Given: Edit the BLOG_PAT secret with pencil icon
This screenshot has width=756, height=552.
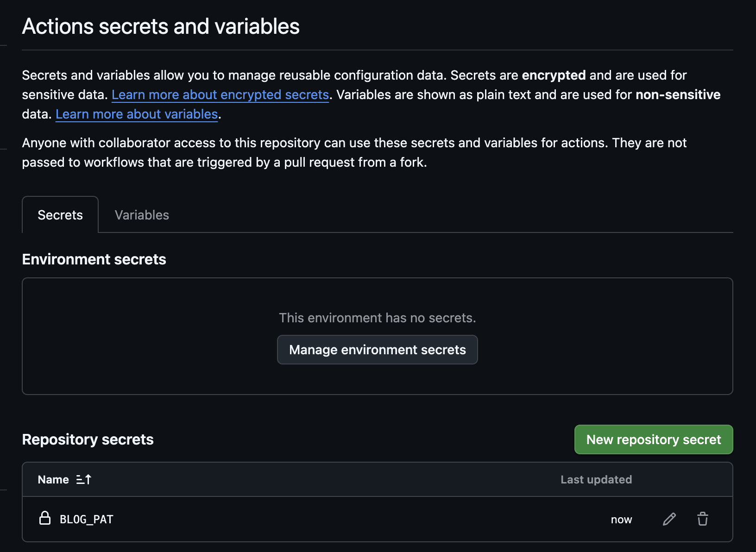Looking at the screenshot, I should (x=669, y=519).
